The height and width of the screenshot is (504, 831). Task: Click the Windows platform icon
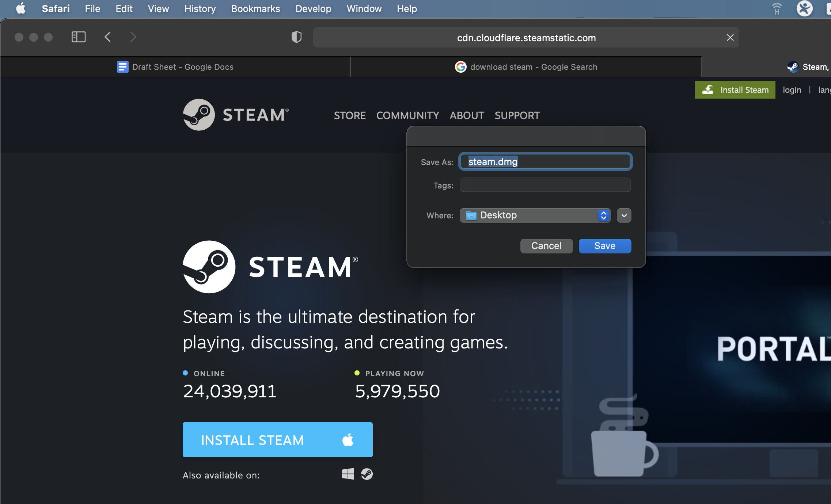coord(348,474)
